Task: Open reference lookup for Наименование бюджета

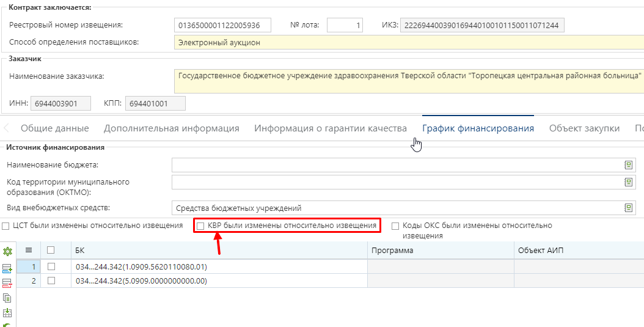Action: click(x=628, y=165)
